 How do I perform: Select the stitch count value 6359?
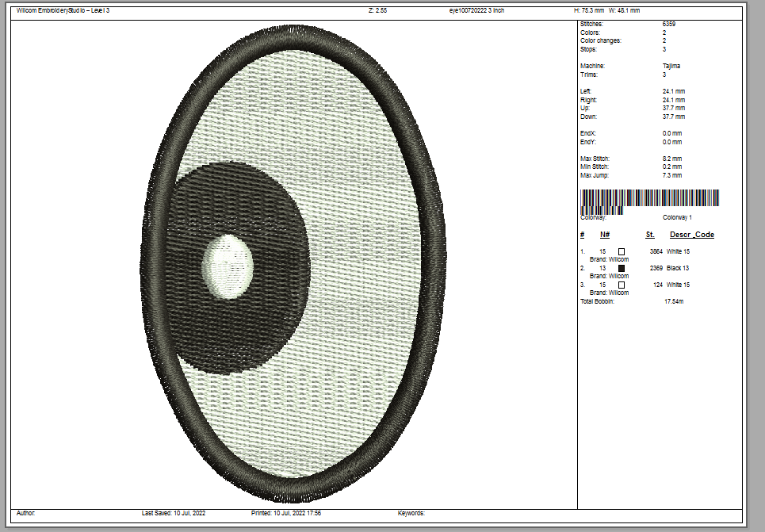pos(669,25)
